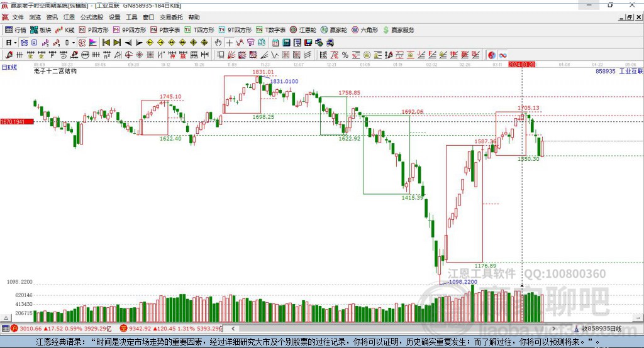Click horizontal scrollbar right arrow
Image resolution: width=644 pixels, height=348 pixels.
[553, 329]
